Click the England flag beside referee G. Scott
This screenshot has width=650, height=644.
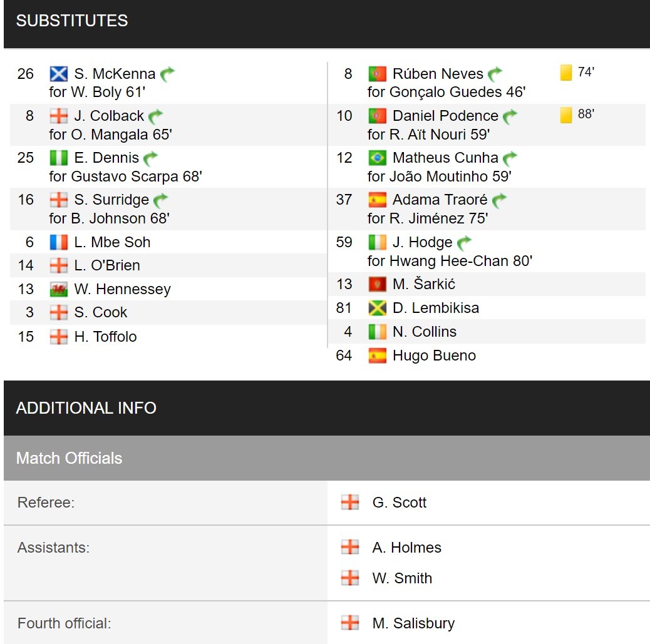[x=350, y=503]
